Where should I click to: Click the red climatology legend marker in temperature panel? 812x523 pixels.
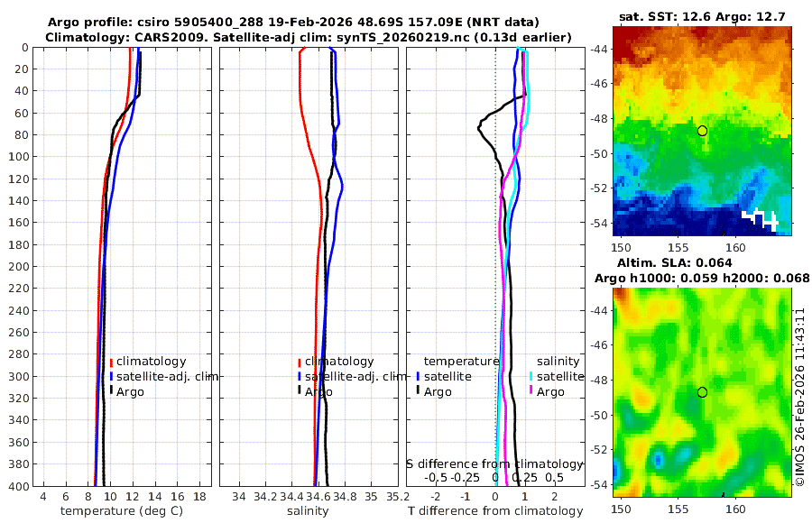pyautogui.click(x=111, y=362)
